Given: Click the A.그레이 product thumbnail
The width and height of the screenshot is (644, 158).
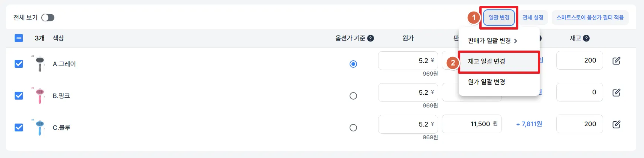Looking at the screenshot, I should [x=40, y=64].
